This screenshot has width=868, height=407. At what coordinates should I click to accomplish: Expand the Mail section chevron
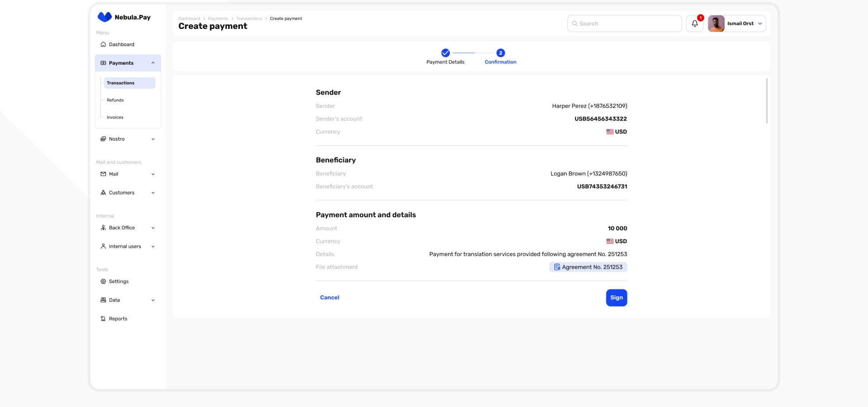(x=153, y=174)
